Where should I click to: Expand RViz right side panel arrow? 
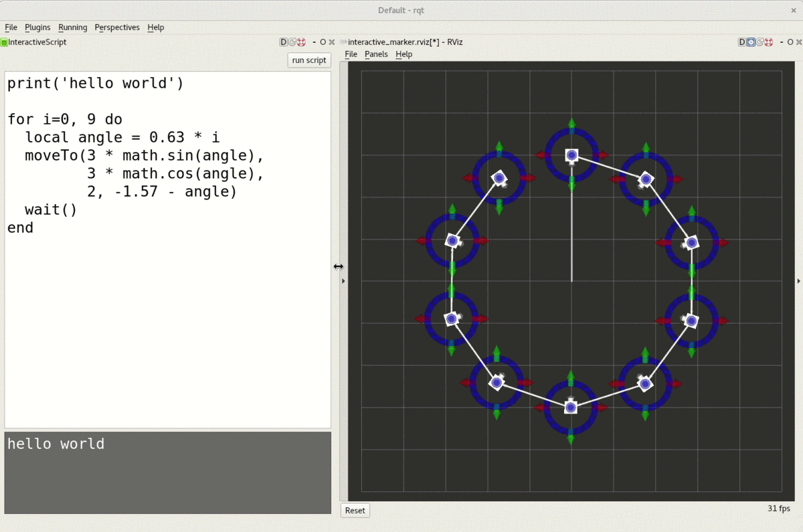(798, 281)
